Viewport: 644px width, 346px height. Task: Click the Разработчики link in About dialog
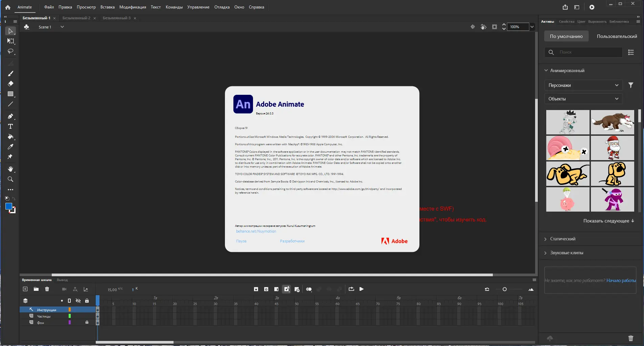point(292,241)
